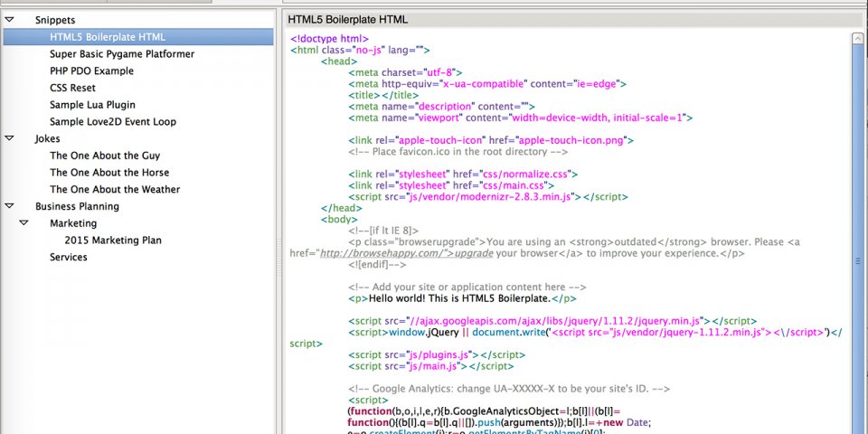Click the modernizr script line
Screen dimensions: 868x434
[x=488, y=196]
